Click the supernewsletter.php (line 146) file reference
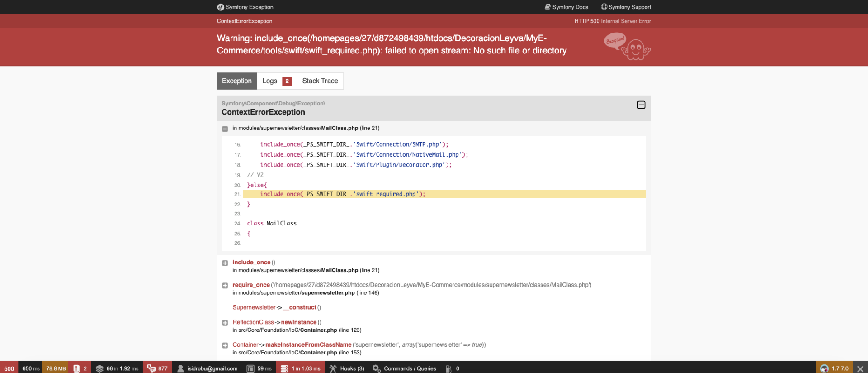This screenshot has height=373, width=868. (x=306, y=293)
